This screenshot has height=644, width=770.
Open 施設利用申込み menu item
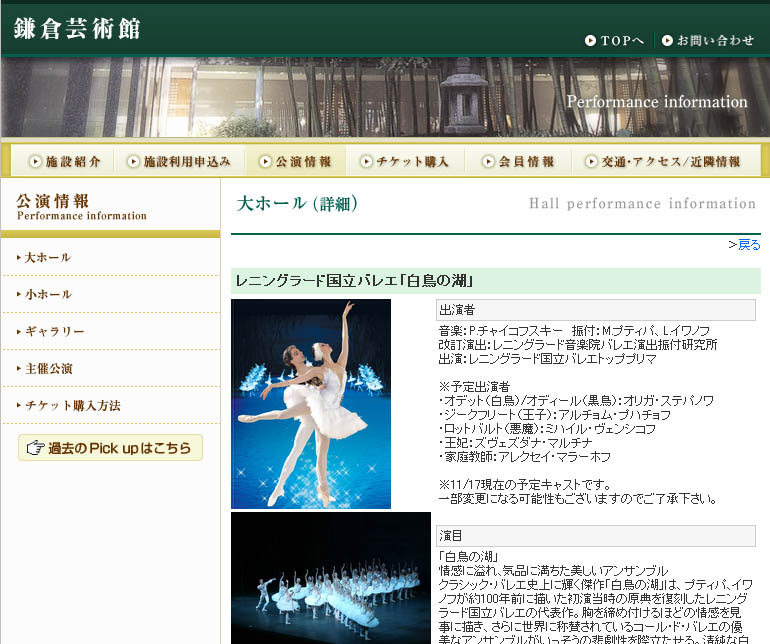click(179, 161)
